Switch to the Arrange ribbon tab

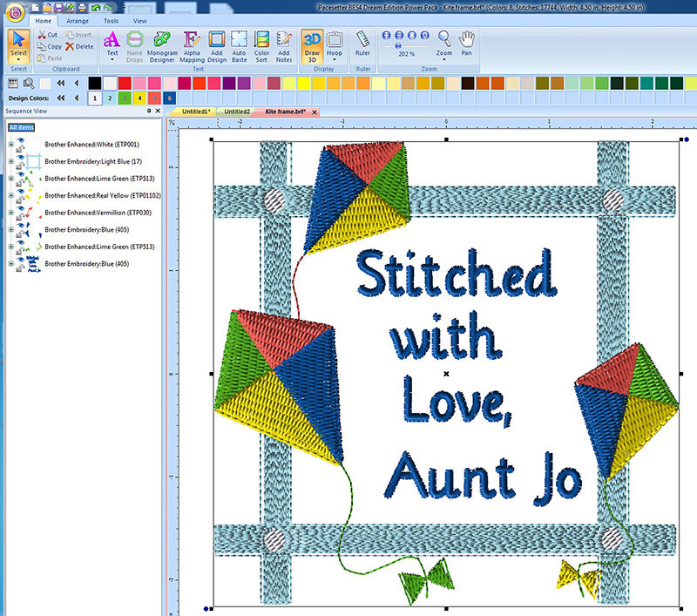point(78,19)
